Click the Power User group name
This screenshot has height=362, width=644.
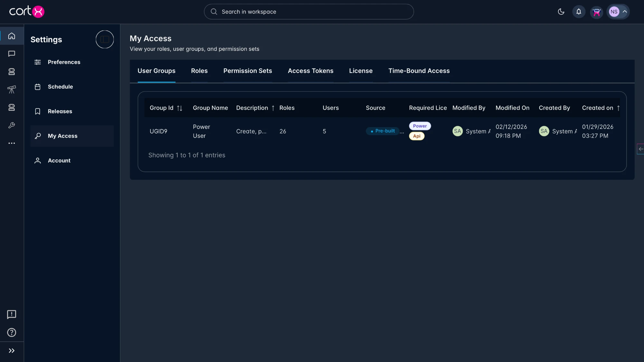tap(201, 131)
